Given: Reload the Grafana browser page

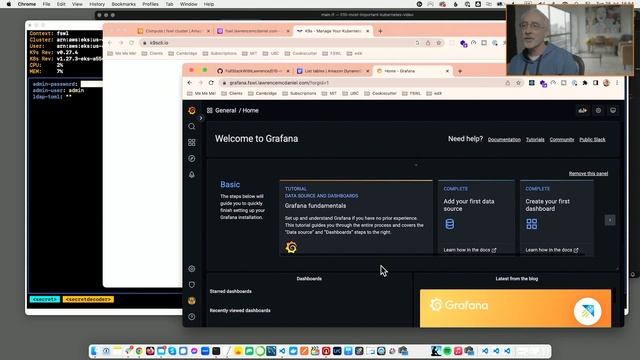Looking at the screenshot, I should (x=211, y=83).
